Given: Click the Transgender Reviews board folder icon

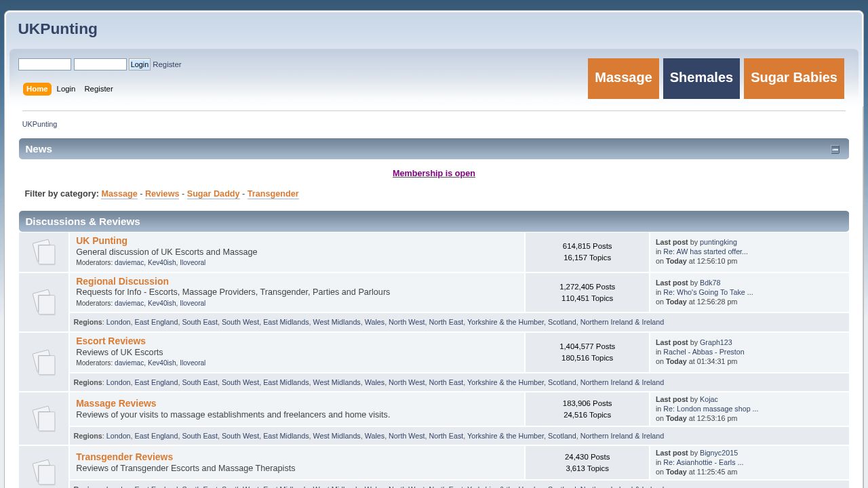Looking at the screenshot, I should click(44, 472).
